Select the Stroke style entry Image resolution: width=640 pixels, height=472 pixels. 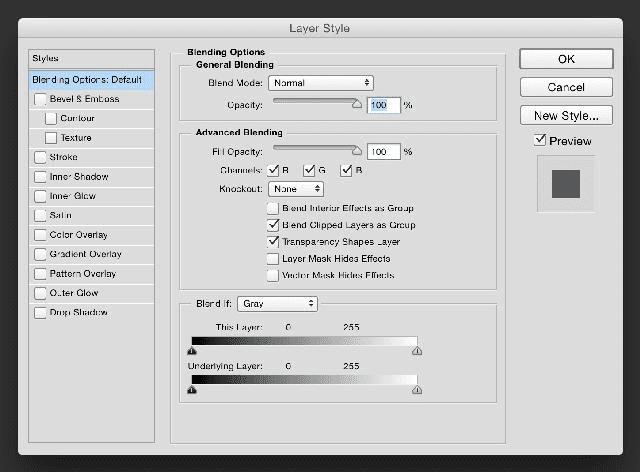64,157
